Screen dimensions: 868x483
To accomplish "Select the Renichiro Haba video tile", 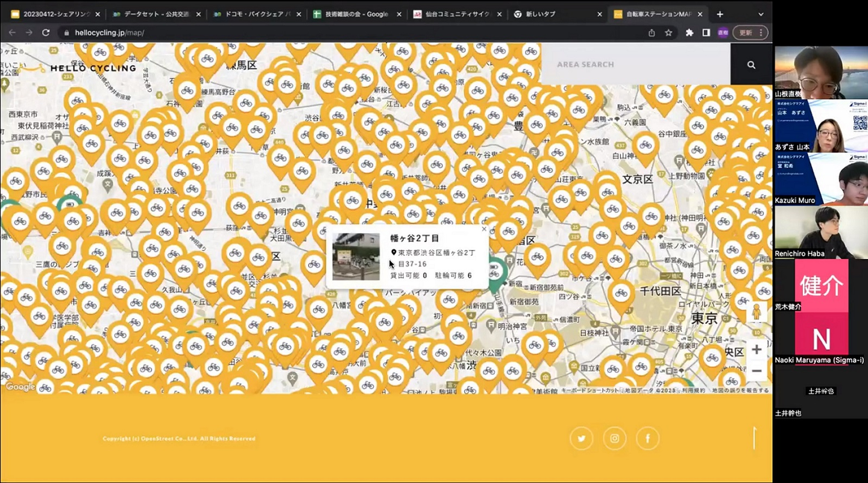I will click(x=820, y=232).
